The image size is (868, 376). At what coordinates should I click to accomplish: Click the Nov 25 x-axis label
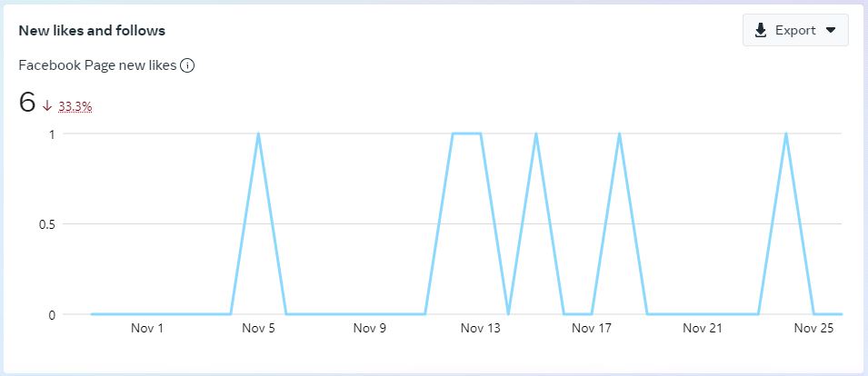tap(813, 328)
